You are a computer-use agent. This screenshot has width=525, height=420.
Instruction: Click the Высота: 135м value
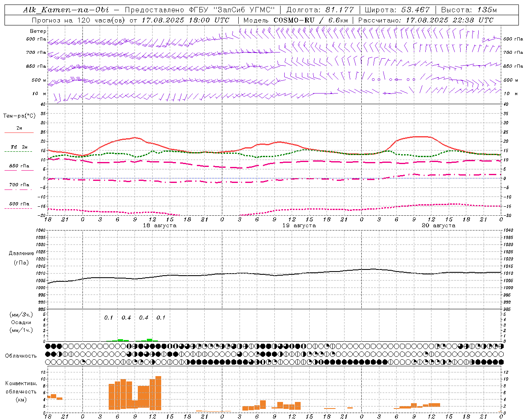468,10
